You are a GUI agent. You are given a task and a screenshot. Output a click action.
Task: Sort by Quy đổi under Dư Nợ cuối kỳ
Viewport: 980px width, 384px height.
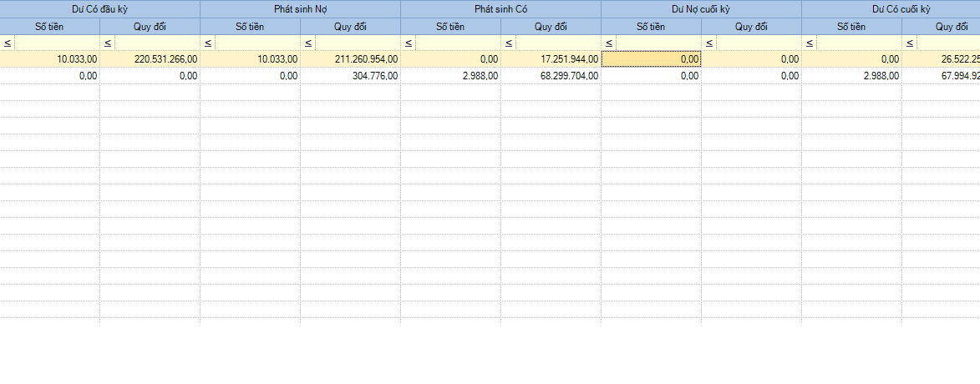pyautogui.click(x=751, y=26)
